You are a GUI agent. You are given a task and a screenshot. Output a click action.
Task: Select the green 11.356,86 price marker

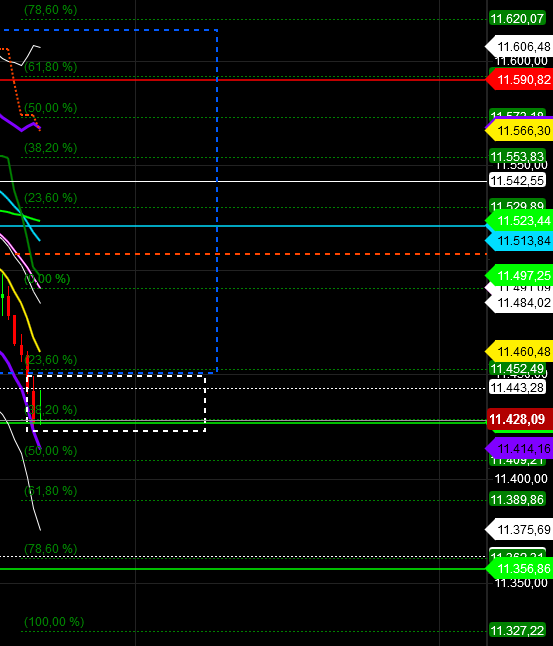click(x=519, y=569)
